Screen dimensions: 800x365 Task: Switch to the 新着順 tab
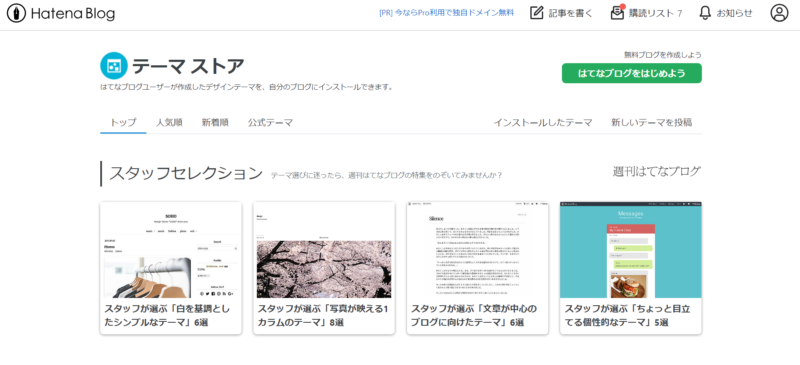215,123
